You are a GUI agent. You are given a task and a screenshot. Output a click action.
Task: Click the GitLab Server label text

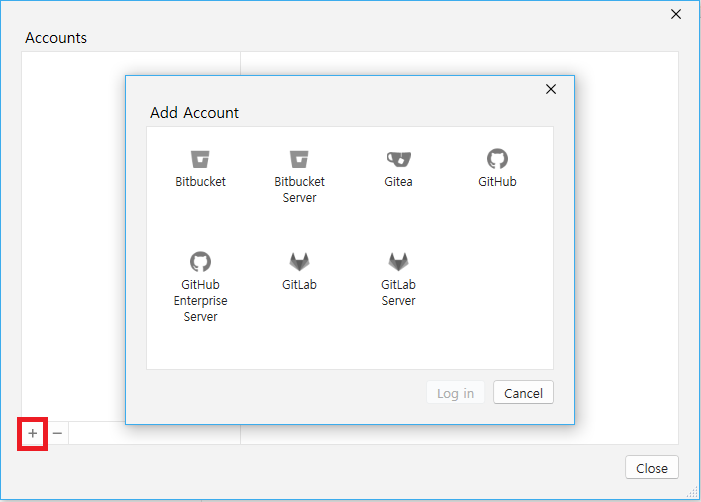point(398,292)
